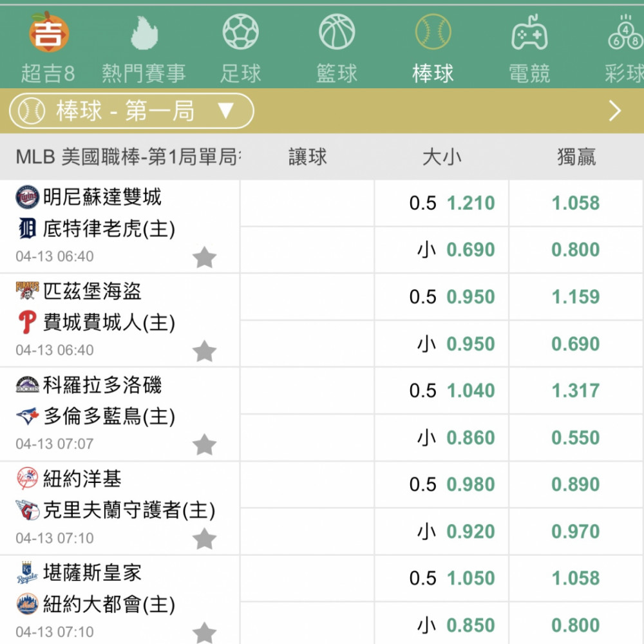This screenshot has height=644, width=644.
Task: Favorite the 堪薩斯皇家 vs 紐約大都會 match star
Action: click(204, 632)
